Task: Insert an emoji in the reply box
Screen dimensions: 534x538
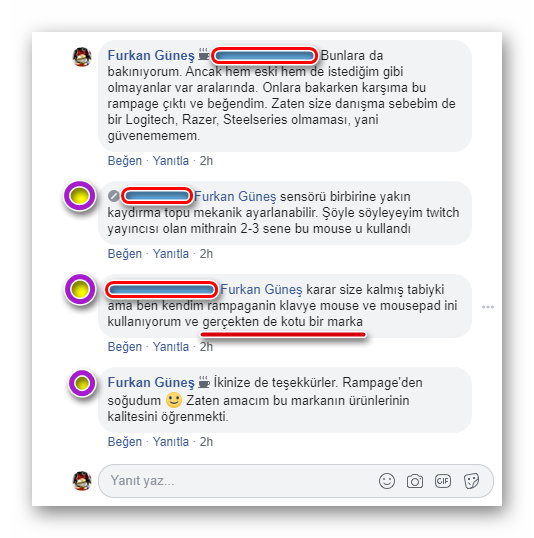Action: (x=387, y=481)
